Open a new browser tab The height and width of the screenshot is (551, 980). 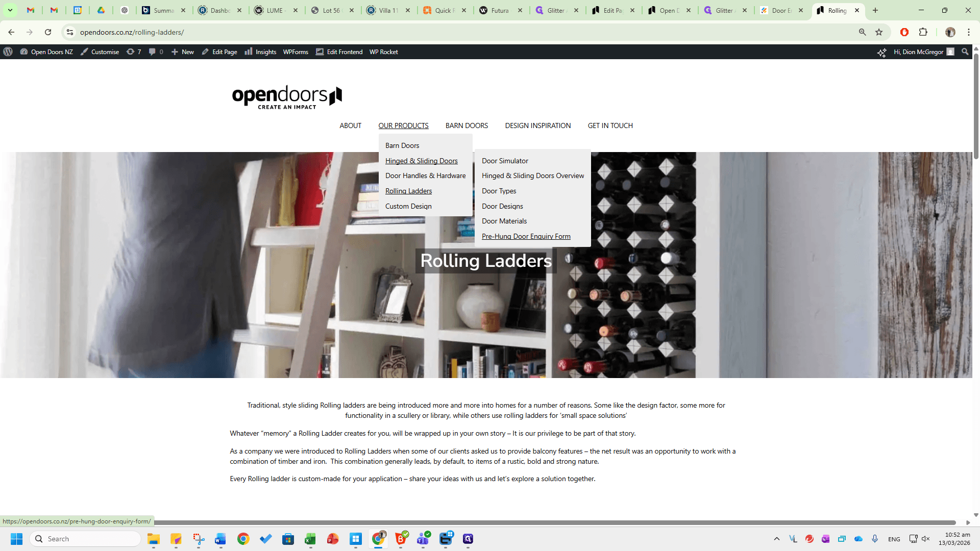pos(875,10)
